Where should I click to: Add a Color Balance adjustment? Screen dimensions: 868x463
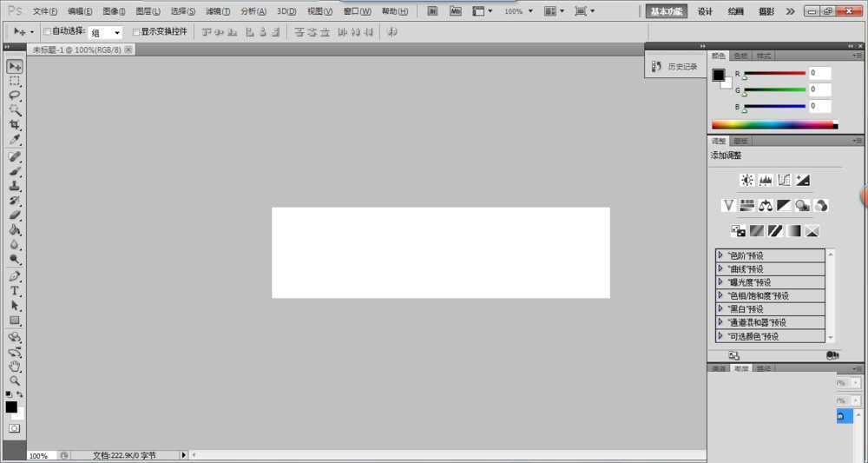click(766, 206)
